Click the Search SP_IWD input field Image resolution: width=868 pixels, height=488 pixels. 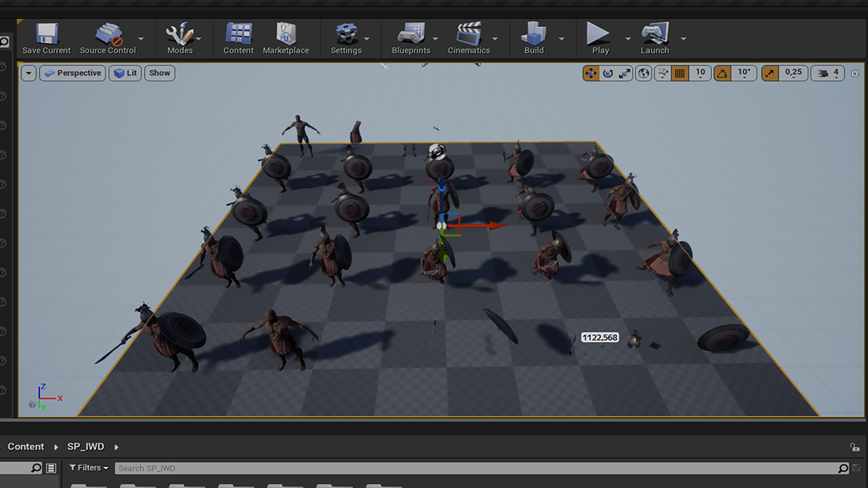pos(475,468)
